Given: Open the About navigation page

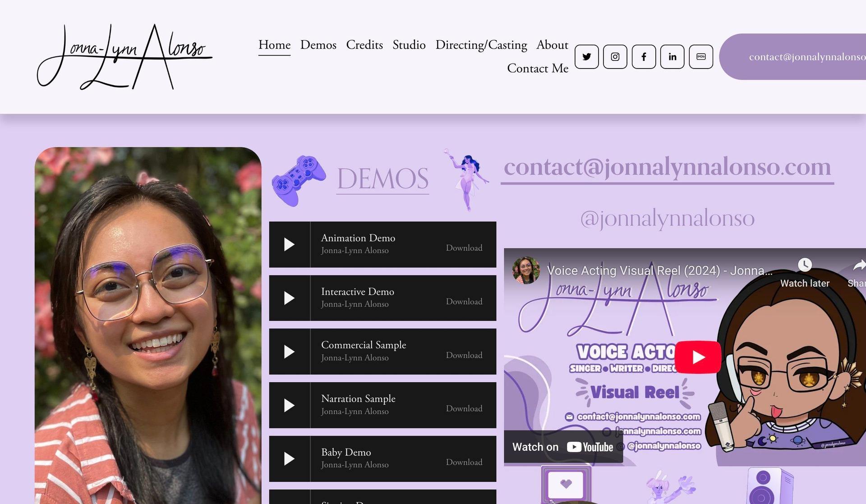Looking at the screenshot, I should click(x=552, y=45).
